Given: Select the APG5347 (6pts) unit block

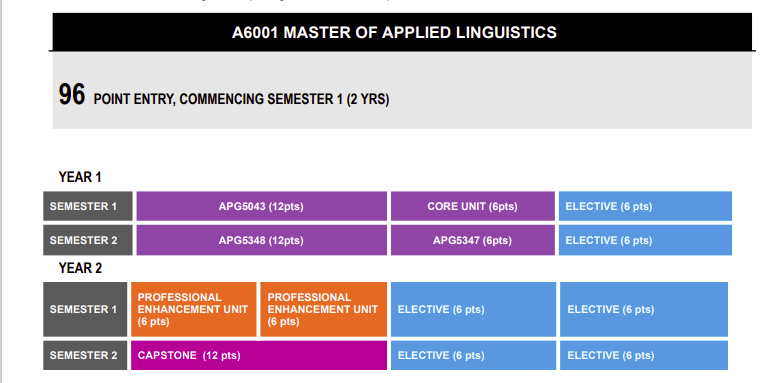Looking at the screenshot, I should point(473,240).
